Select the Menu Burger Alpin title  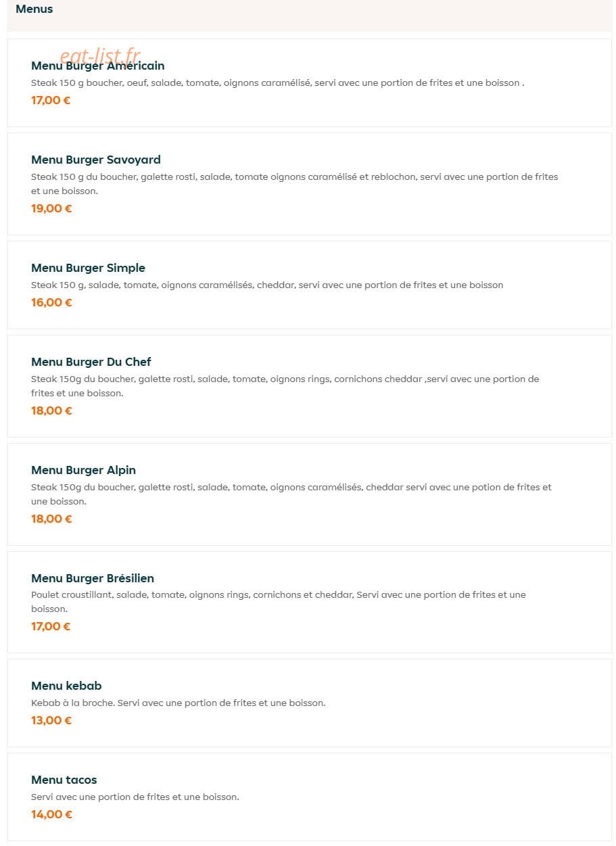[83, 470]
